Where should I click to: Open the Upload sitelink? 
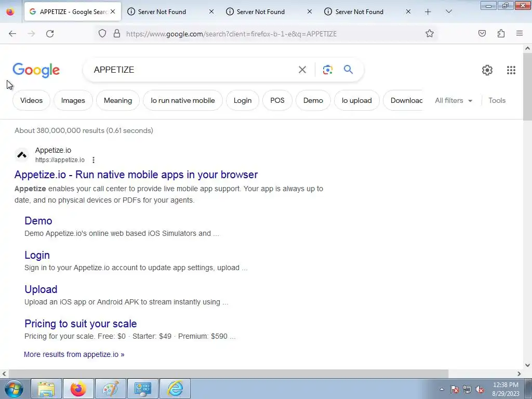coord(41,289)
